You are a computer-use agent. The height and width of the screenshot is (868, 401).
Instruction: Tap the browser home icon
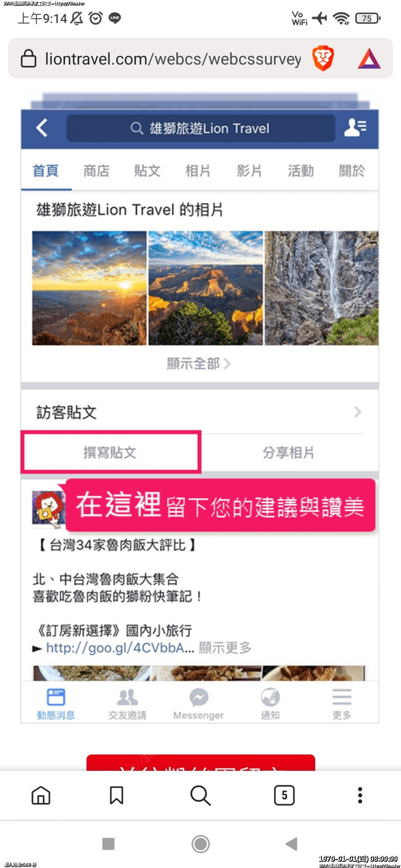pyautogui.click(x=41, y=795)
